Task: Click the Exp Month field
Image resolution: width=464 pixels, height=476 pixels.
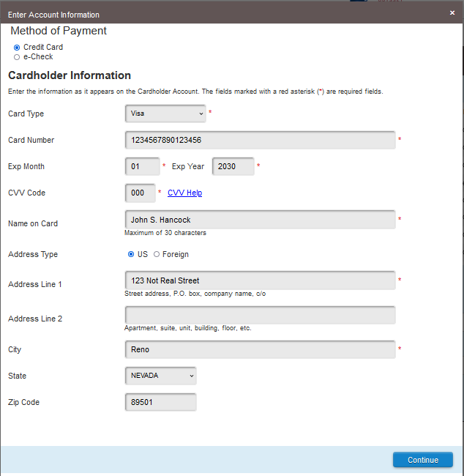Action: (x=142, y=166)
